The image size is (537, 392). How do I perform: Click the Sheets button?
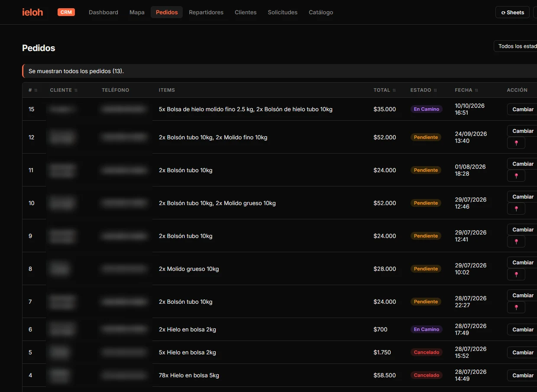click(512, 12)
